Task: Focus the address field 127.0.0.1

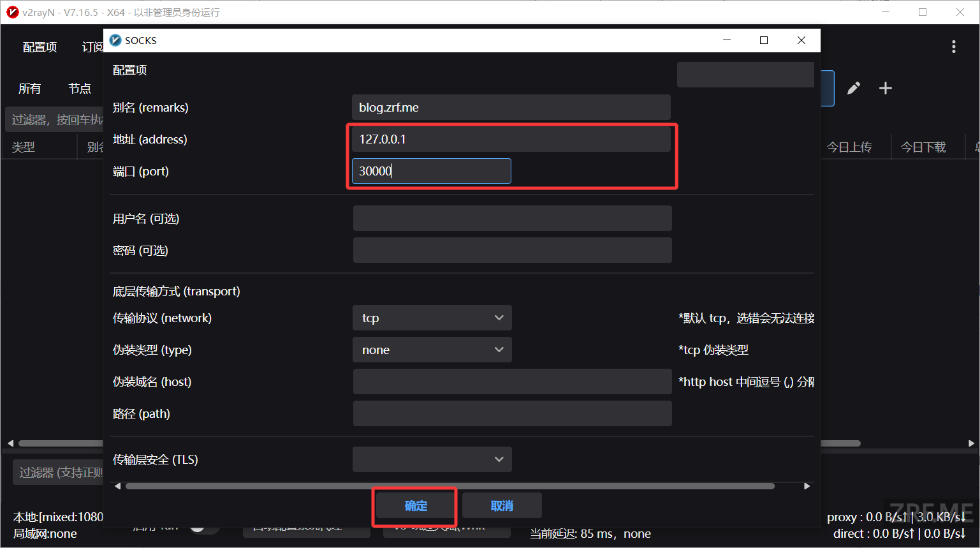Action: tap(511, 139)
